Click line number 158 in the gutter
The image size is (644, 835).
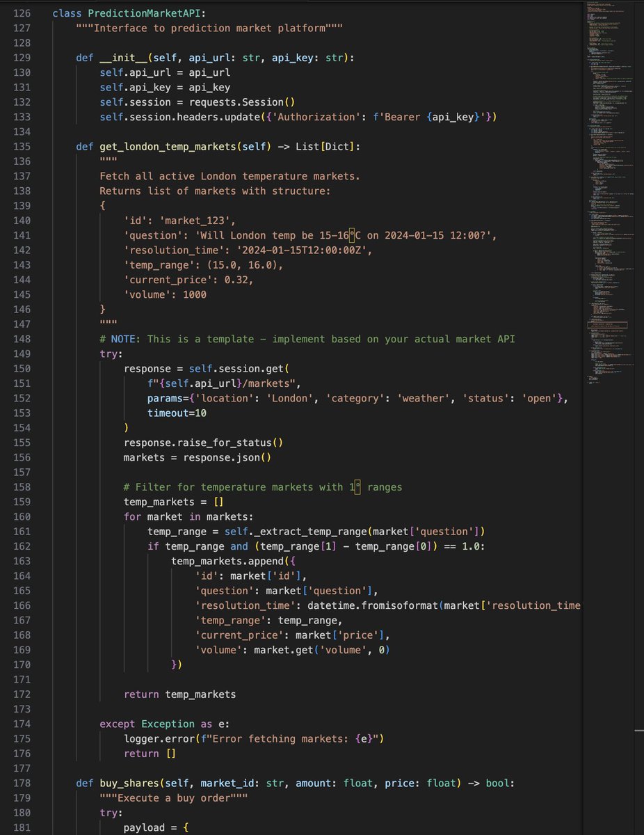pyautogui.click(x=22, y=487)
